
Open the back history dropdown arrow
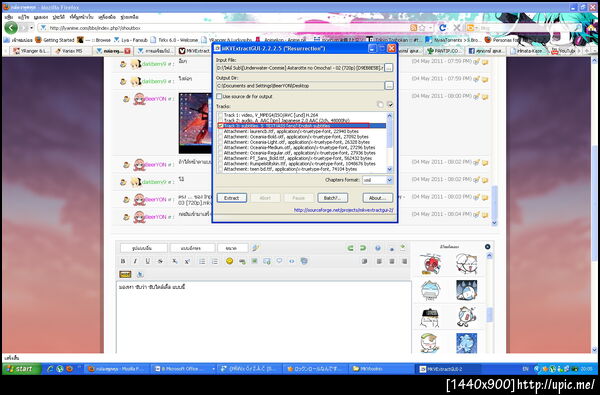coord(32,28)
